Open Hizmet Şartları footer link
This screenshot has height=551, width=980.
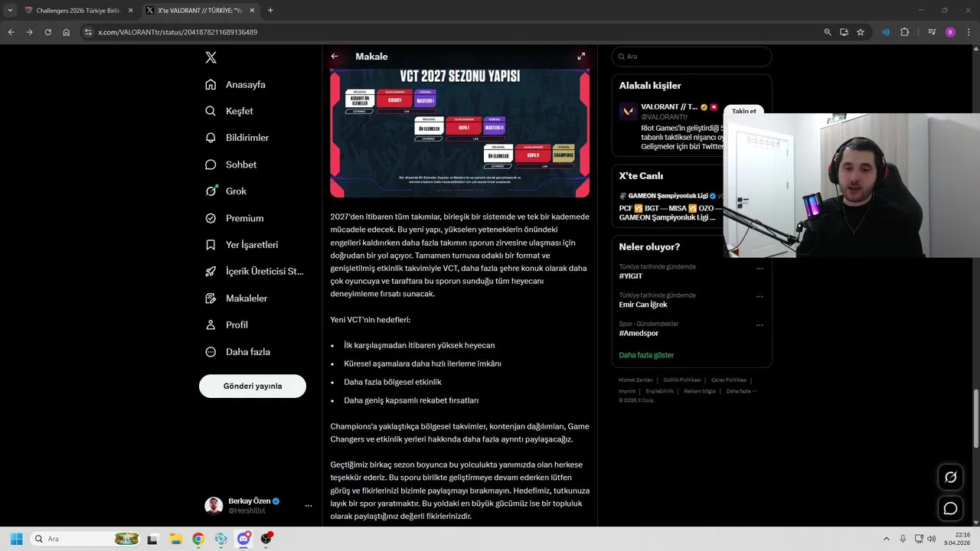(x=636, y=380)
